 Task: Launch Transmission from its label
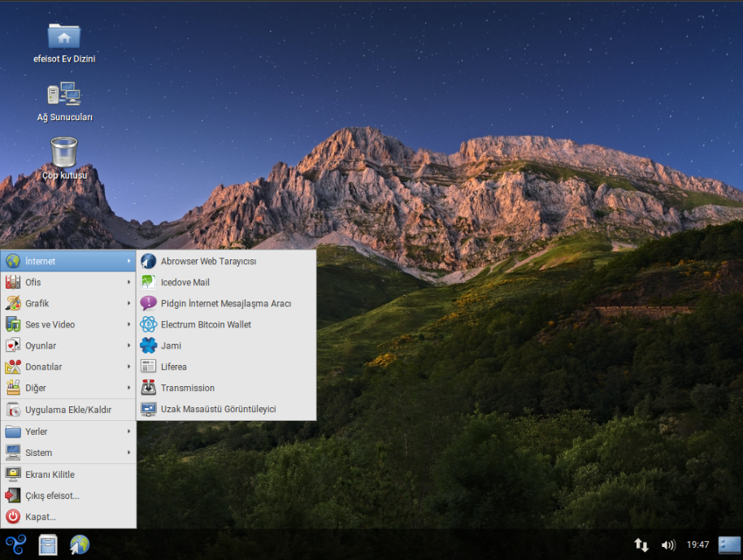[187, 388]
